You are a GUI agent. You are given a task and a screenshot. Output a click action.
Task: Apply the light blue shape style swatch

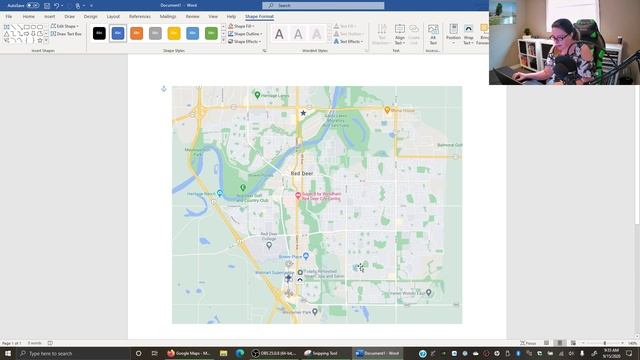[x=193, y=33]
